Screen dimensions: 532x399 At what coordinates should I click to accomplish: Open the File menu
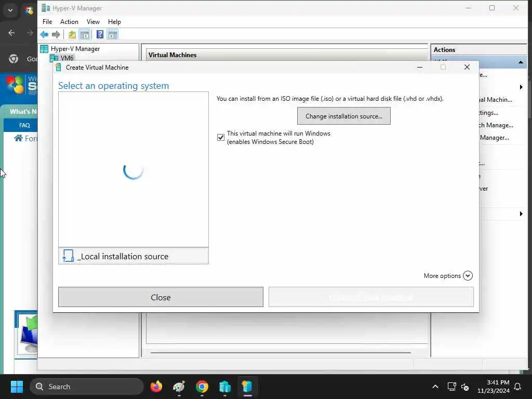click(47, 22)
